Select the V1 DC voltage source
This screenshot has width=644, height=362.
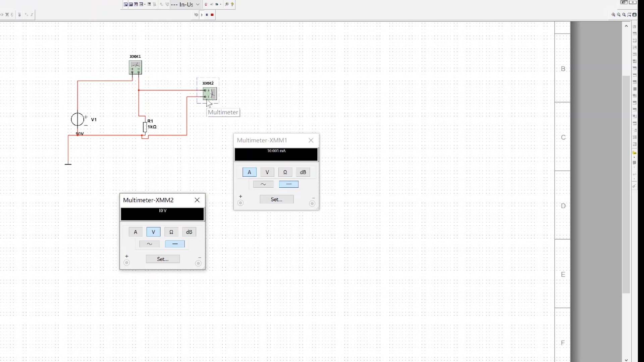pyautogui.click(x=77, y=119)
